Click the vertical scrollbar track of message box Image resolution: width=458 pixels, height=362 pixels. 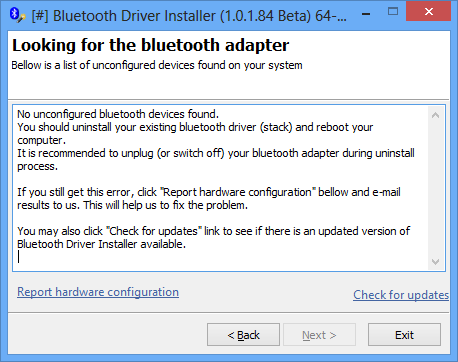435,188
